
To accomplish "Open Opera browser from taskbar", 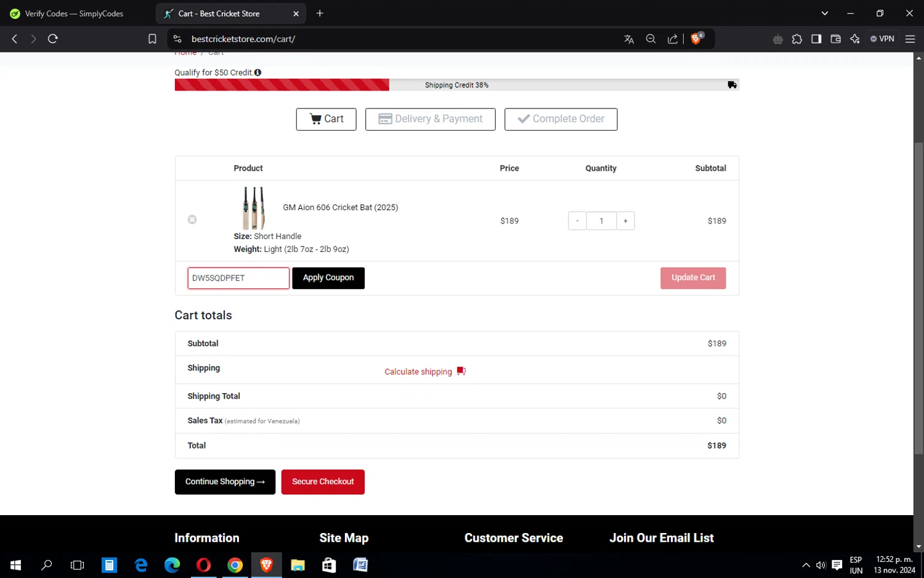I will pyautogui.click(x=203, y=565).
